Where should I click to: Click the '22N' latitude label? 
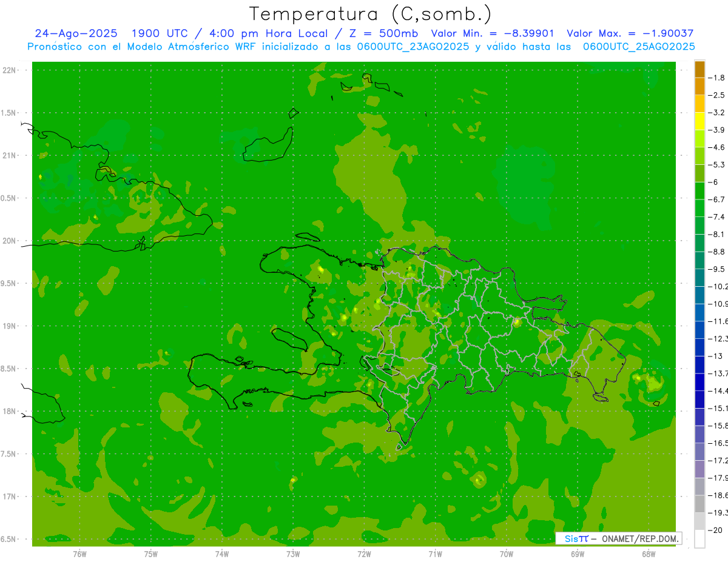tap(10, 70)
